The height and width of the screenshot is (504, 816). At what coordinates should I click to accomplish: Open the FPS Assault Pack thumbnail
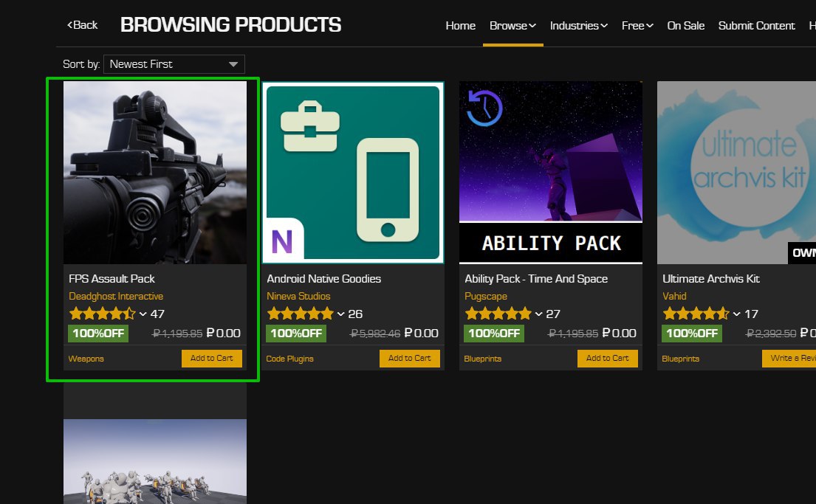pos(155,173)
